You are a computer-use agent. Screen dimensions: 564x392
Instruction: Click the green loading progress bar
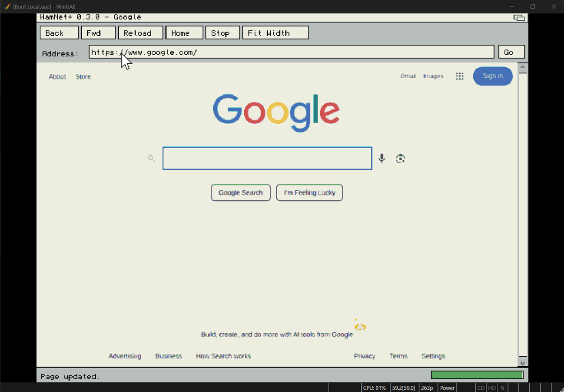pyautogui.click(x=477, y=375)
